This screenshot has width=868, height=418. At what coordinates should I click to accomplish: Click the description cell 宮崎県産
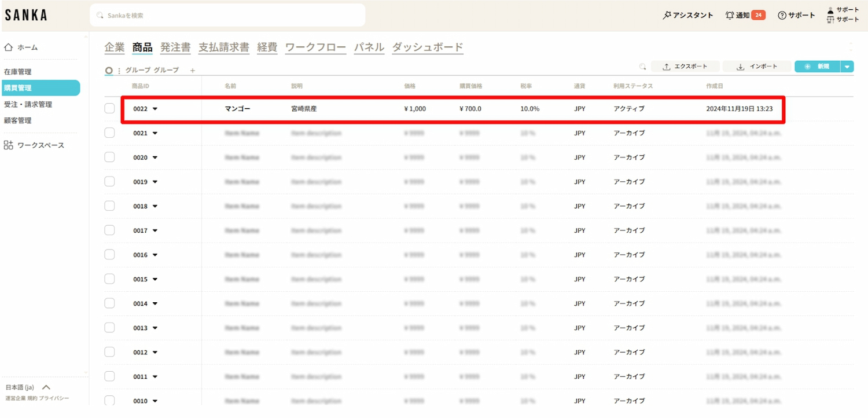(x=304, y=109)
